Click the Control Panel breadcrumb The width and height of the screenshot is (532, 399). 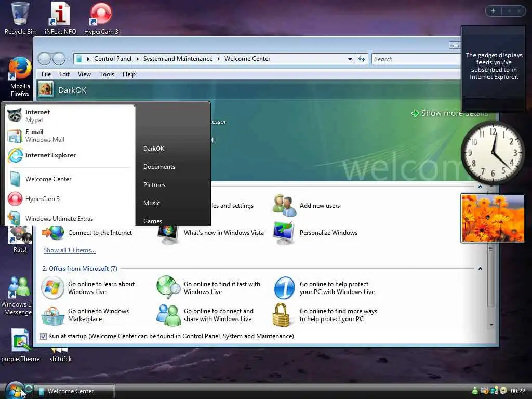(113, 59)
